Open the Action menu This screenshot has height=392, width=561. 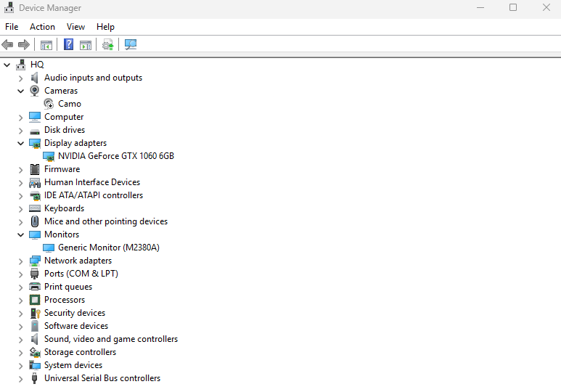(x=42, y=27)
